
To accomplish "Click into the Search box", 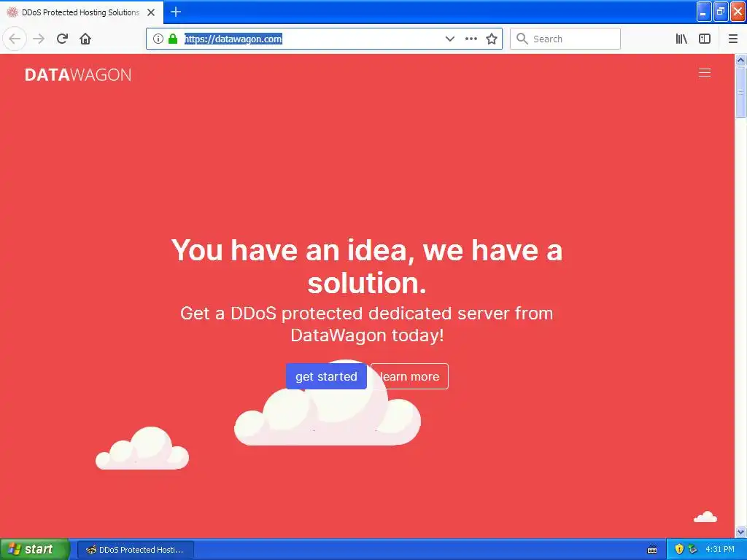I will tap(565, 39).
